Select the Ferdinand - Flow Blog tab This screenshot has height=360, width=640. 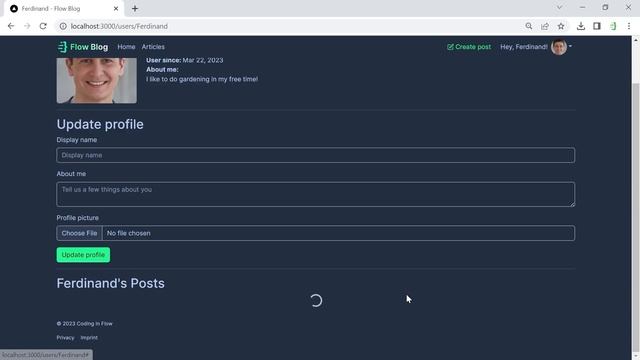pos(63,9)
